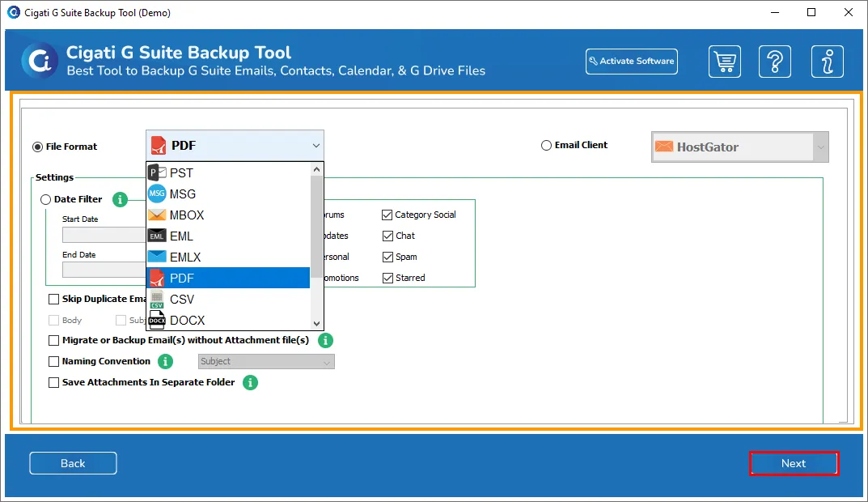Click the MBOX envelope icon in the list
The image size is (868, 502).
pos(157,215)
